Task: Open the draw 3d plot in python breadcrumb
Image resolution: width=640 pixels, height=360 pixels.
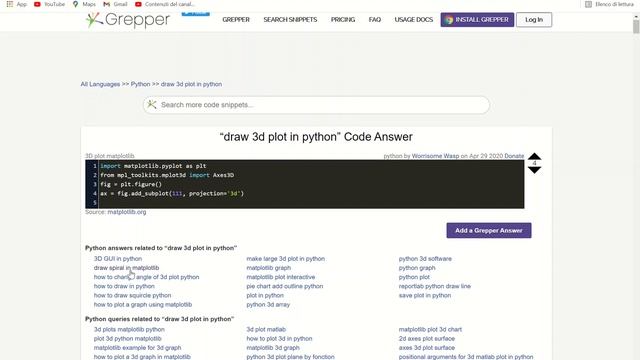Action: [191, 84]
